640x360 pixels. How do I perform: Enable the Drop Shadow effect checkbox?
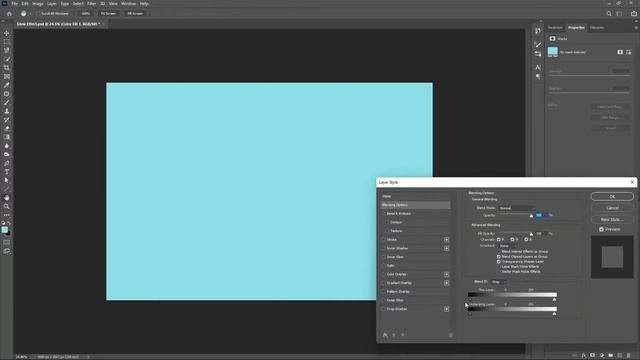384,309
